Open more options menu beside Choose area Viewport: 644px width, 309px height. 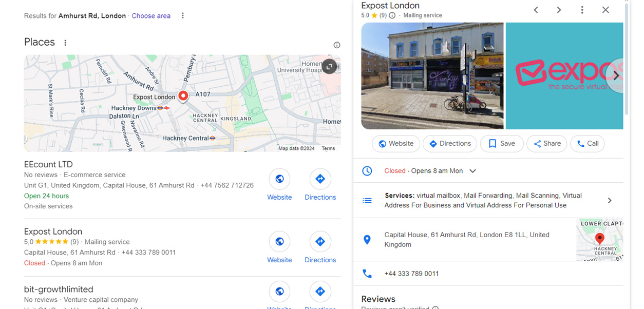point(183,16)
